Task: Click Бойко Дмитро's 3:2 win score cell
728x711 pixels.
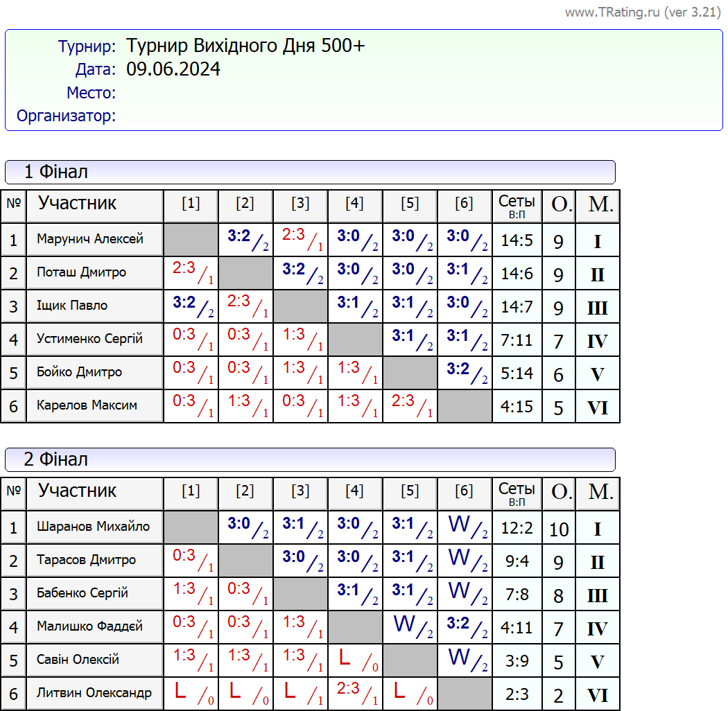Action: coord(465,373)
